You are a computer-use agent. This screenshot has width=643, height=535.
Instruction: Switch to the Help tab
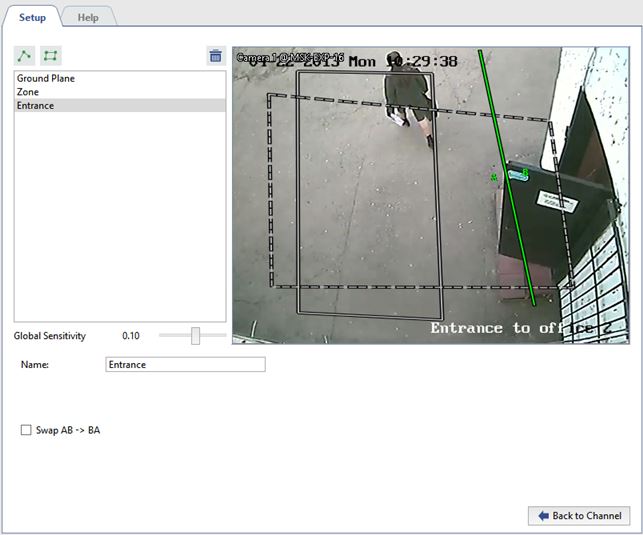coord(88,18)
